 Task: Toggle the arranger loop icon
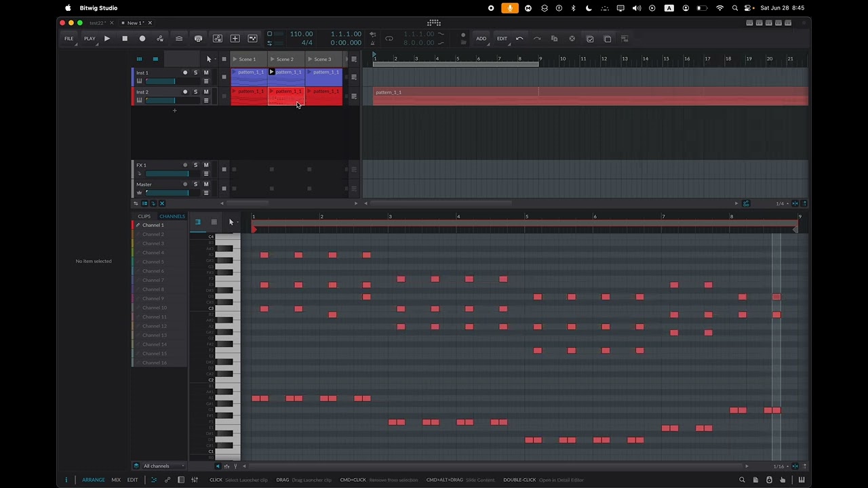[x=389, y=39]
